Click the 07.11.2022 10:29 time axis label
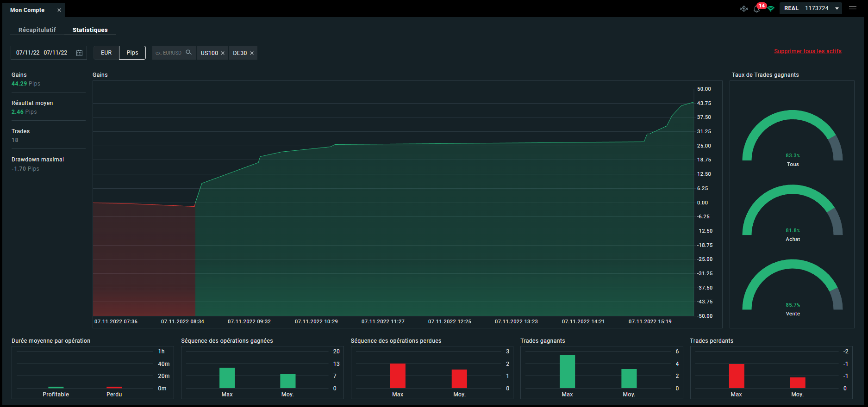 316,321
